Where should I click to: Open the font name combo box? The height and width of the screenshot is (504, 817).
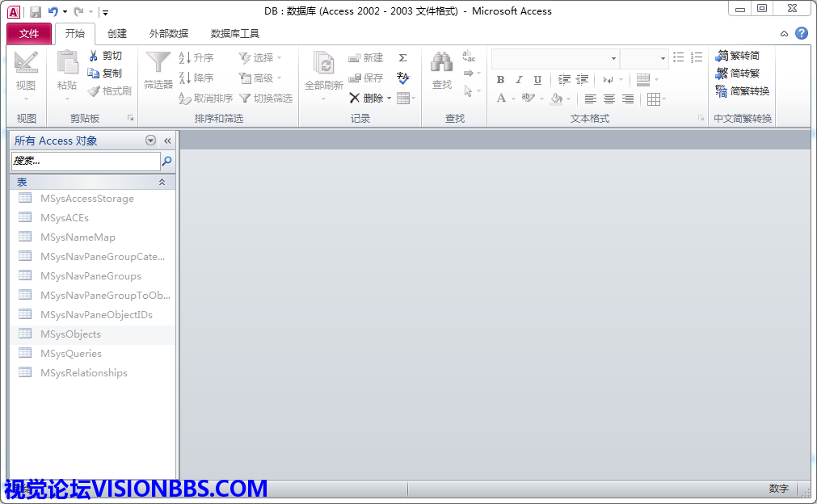pyautogui.click(x=554, y=58)
